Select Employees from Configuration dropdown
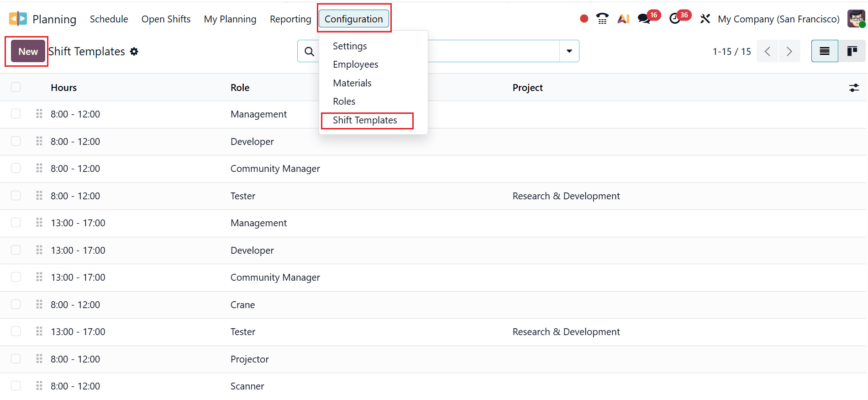 [x=355, y=64]
